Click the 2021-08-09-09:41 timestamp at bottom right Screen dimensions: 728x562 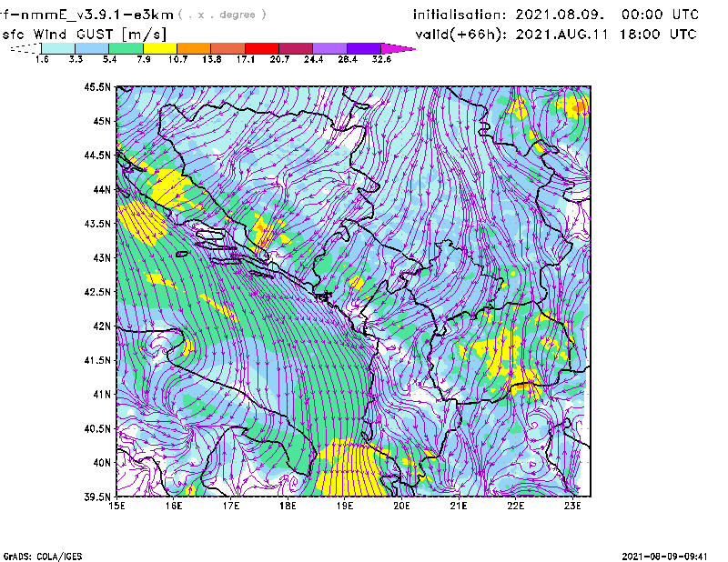coord(672,555)
